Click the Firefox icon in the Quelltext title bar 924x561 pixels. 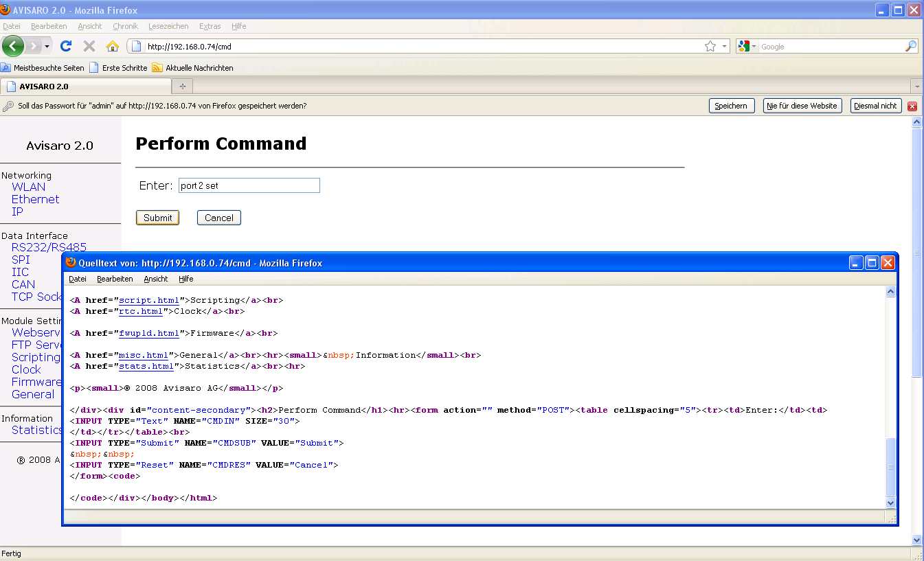pyautogui.click(x=71, y=262)
